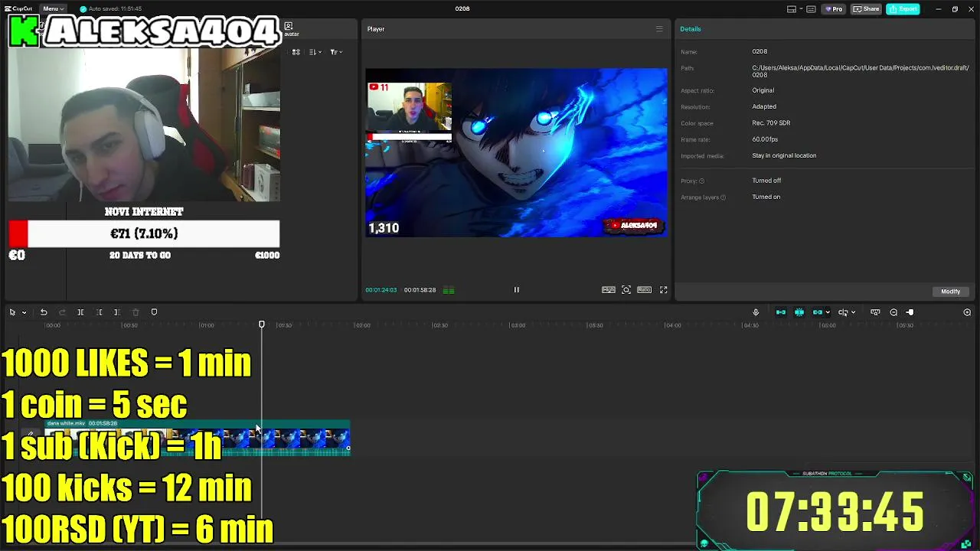Click the total duration 00:00:58:28
The width and height of the screenshot is (980, 551).
[420, 290]
